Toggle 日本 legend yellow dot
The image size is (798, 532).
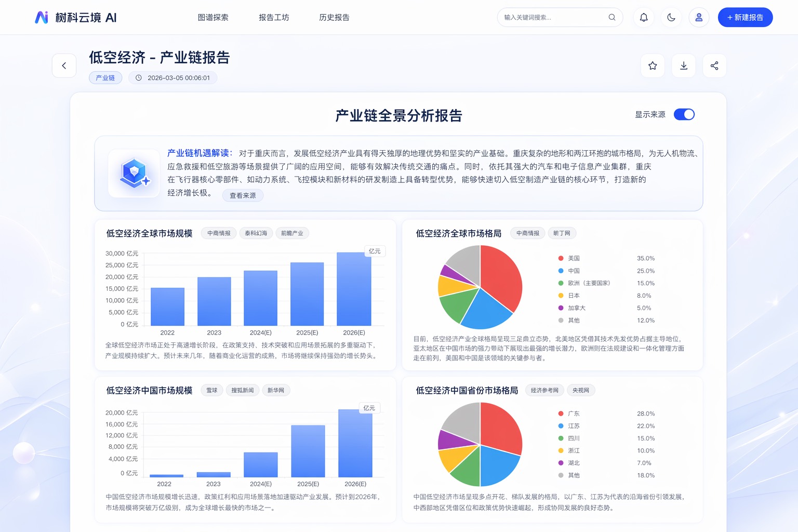(x=561, y=296)
